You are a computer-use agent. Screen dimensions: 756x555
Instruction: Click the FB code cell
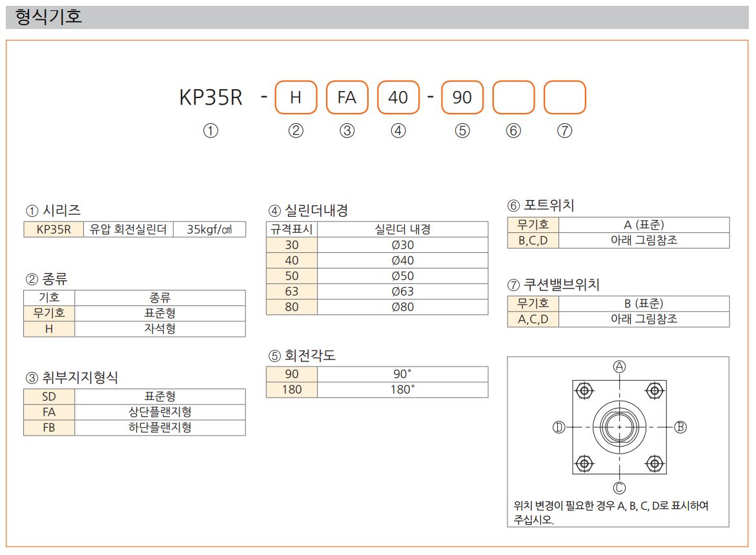(x=49, y=427)
